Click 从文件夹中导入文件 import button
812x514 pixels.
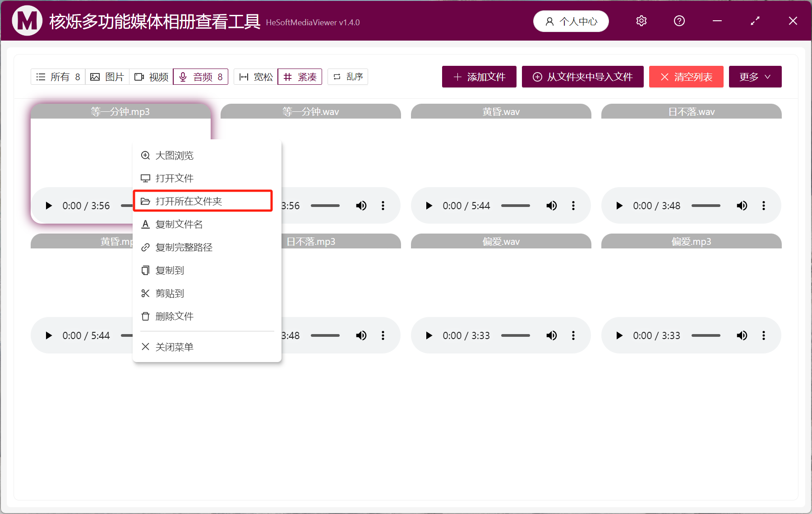pyautogui.click(x=582, y=77)
